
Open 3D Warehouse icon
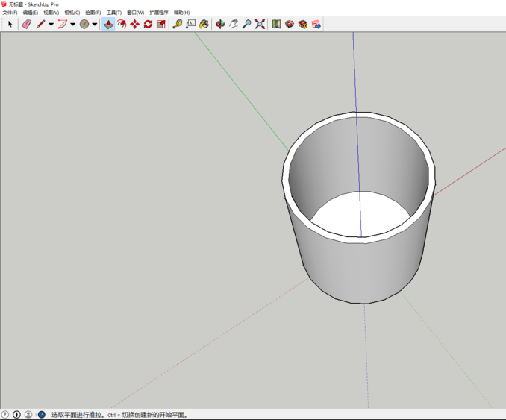[290, 24]
